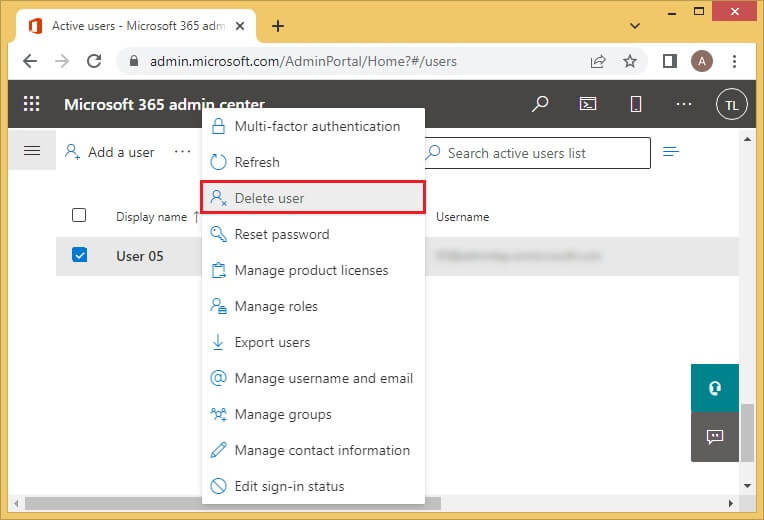Click the share page icon in address bar
Viewport: 764px width, 520px height.
click(x=598, y=61)
